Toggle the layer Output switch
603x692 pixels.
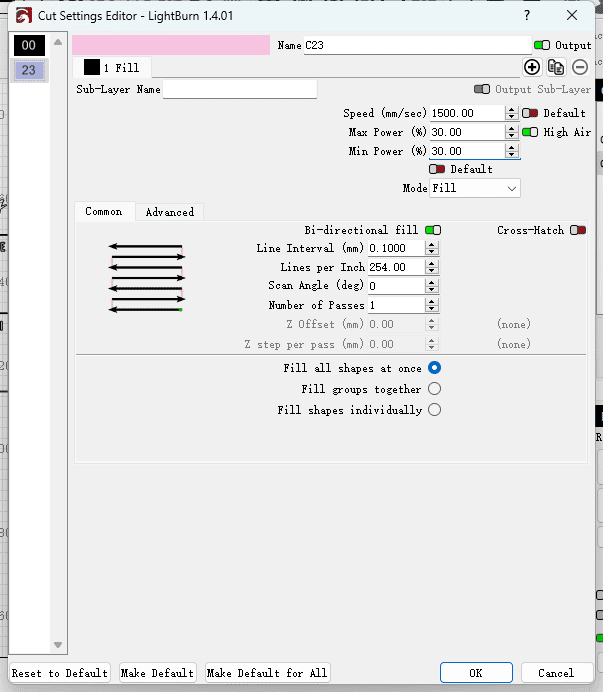(542, 45)
